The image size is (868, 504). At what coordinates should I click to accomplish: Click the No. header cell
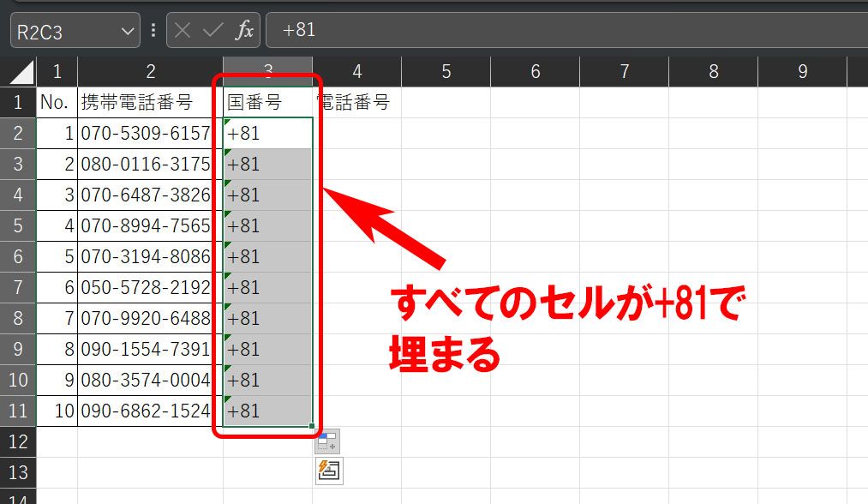[x=57, y=102]
